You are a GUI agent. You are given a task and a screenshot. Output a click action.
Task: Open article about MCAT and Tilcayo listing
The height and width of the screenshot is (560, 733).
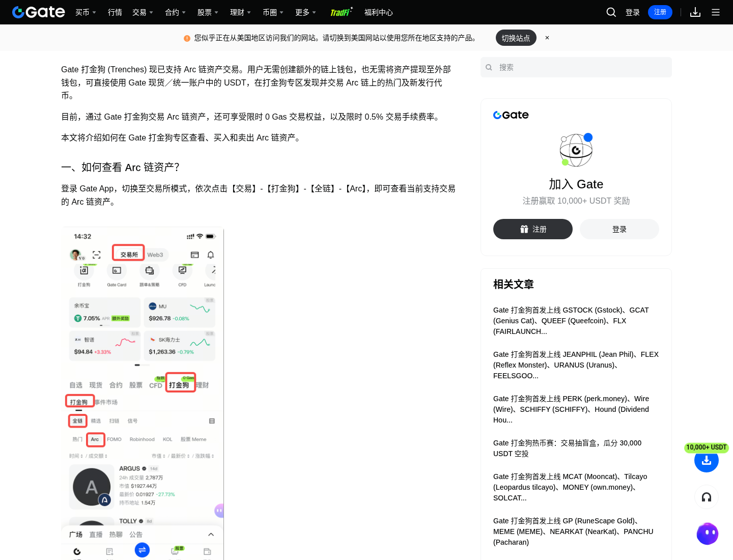pos(576,487)
